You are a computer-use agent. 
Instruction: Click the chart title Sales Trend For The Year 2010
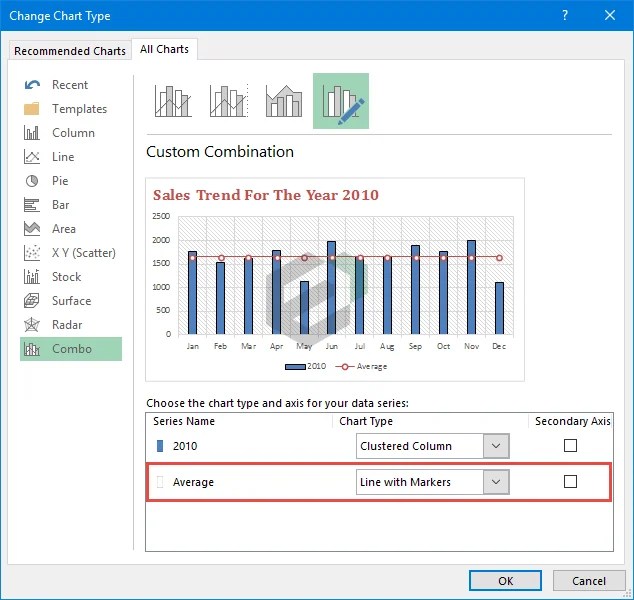tap(266, 195)
